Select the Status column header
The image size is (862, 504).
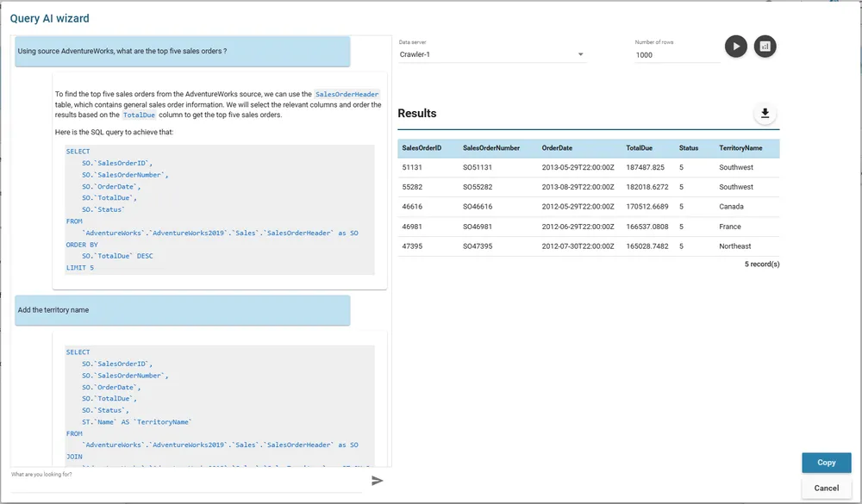tap(689, 148)
